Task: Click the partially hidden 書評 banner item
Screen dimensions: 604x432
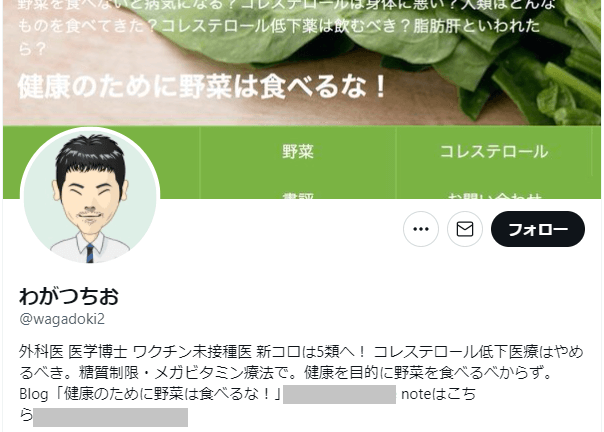Action: [298, 196]
